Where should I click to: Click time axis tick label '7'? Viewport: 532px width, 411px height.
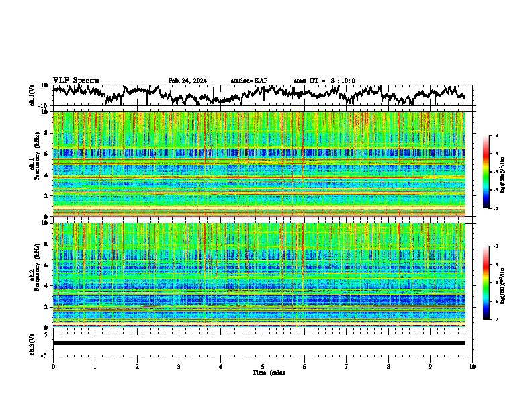347,367
